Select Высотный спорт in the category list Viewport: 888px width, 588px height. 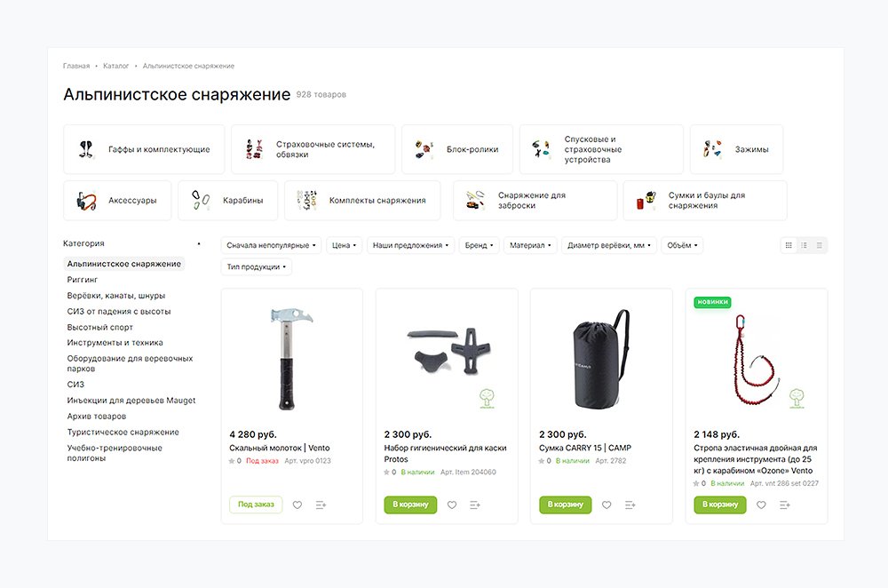click(99, 328)
